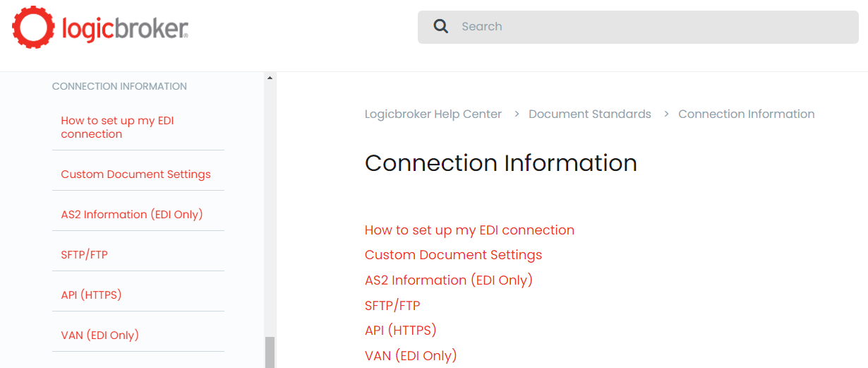Open sidebar AS2 Information (EDI Only) link
Viewport: 868px width, 368px height.
point(132,215)
